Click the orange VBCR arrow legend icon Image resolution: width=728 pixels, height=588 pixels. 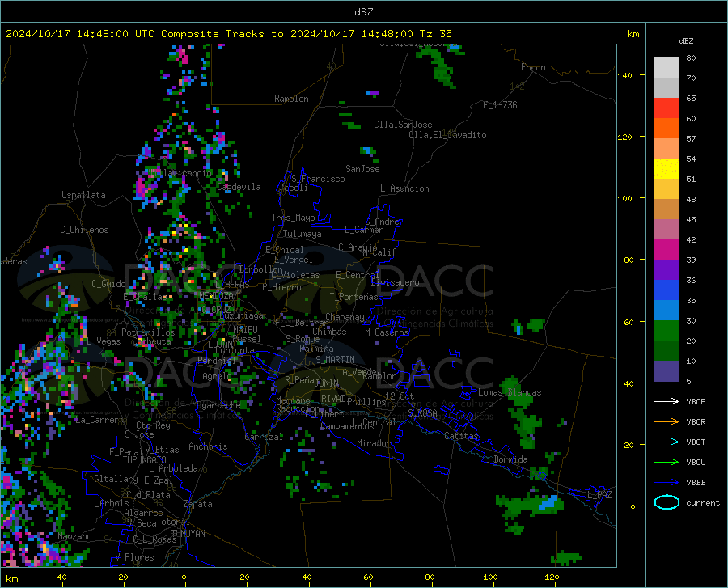667,422
